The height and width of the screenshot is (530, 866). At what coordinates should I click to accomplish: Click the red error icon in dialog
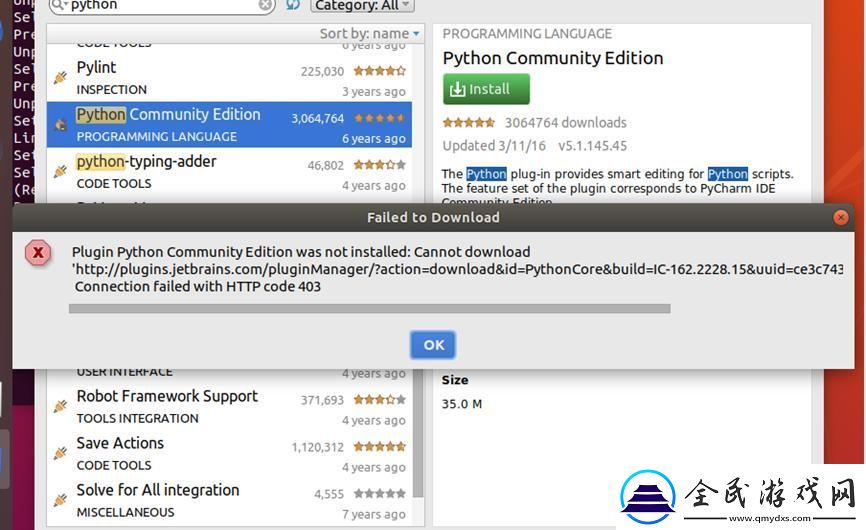coord(38,253)
